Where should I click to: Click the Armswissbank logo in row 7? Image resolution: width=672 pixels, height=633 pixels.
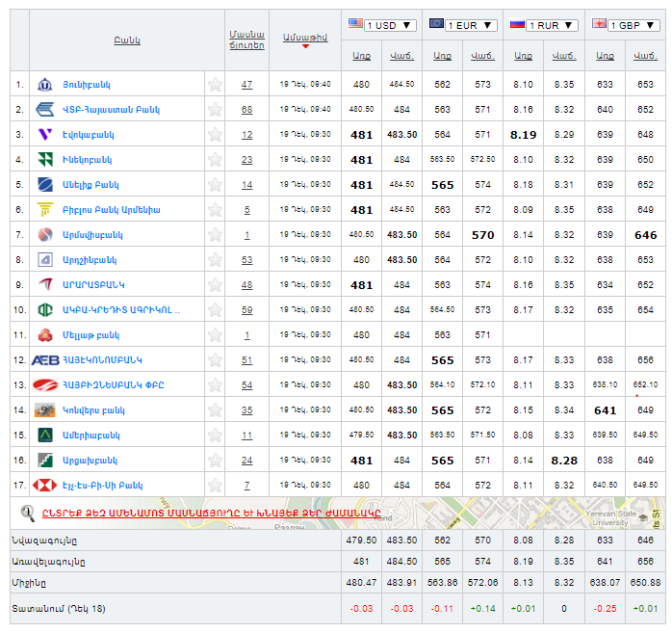tap(45, 235)
